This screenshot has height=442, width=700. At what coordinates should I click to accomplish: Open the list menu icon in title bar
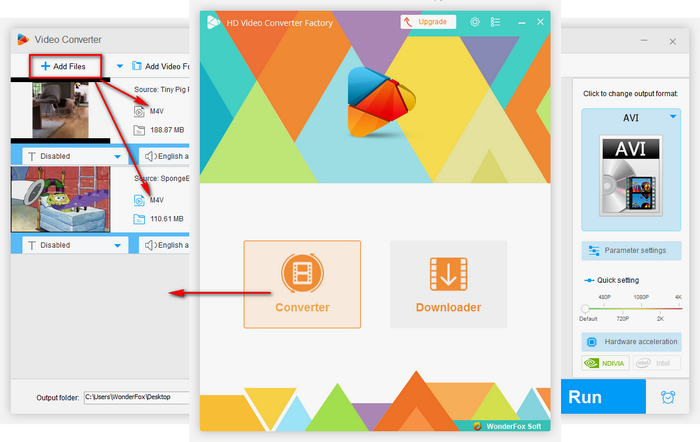(495, 22)
